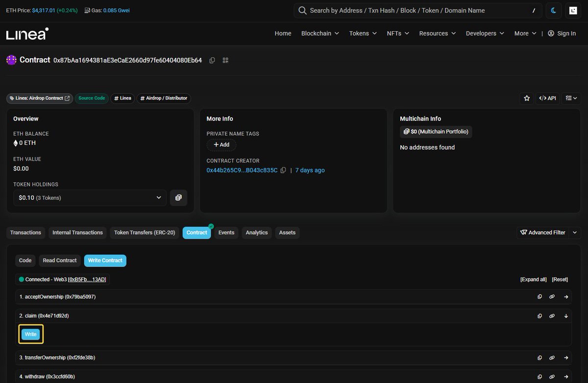Viewport: 588px width, 383px height.
Task: Open the # Linea label
Action: point(122,98)
